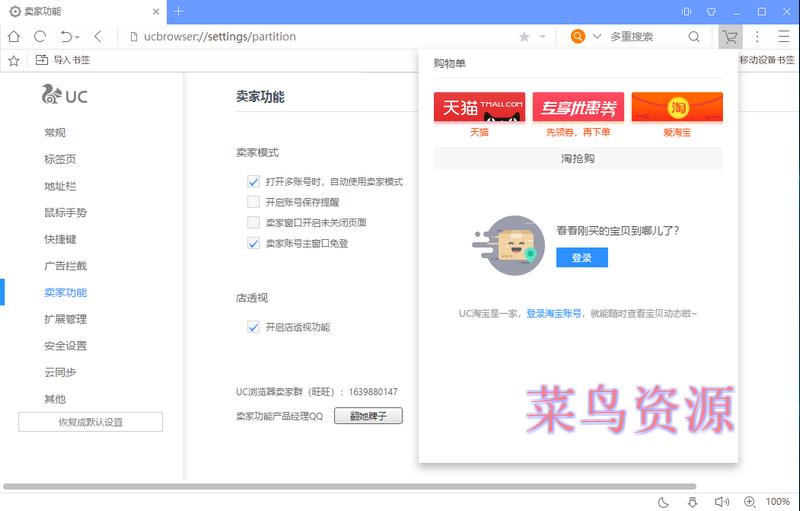Click the 天猫 Tmall banner thumbnail
The width and height of the screenshot is (800, 511).
coord(479,107)
